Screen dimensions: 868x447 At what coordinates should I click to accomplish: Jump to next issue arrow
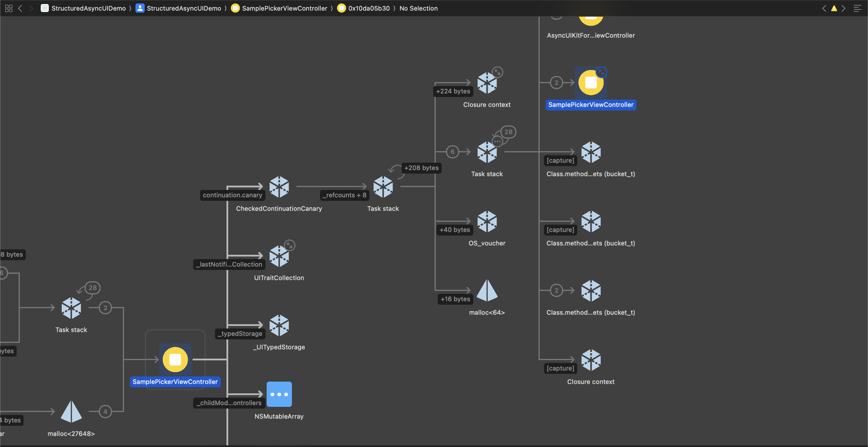[x=843, y=8]
